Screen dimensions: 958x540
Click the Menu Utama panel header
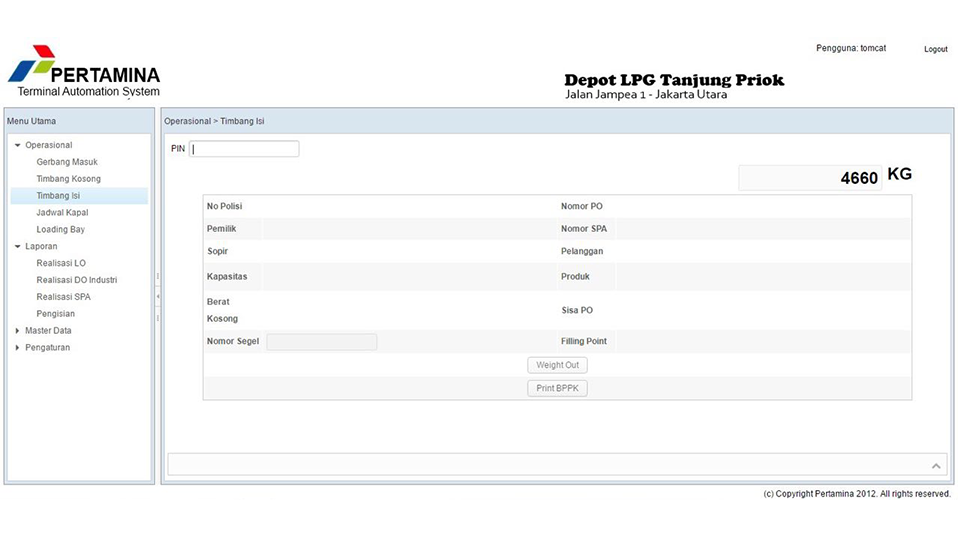point(79,122)
